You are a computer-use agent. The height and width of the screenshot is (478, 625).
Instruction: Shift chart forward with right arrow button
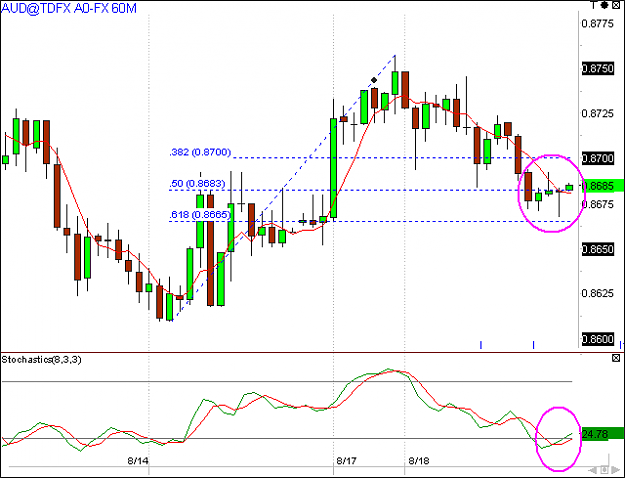tap(614, 470)
